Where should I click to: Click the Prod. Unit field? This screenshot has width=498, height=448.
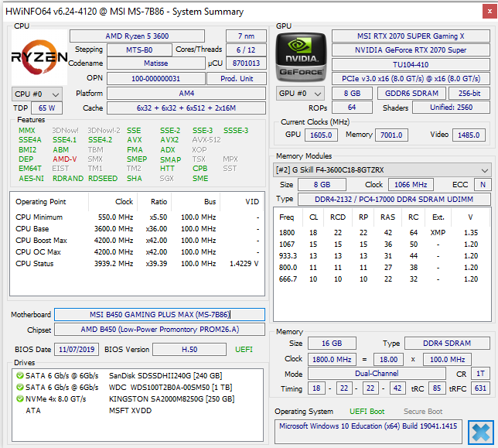point(237,78)
